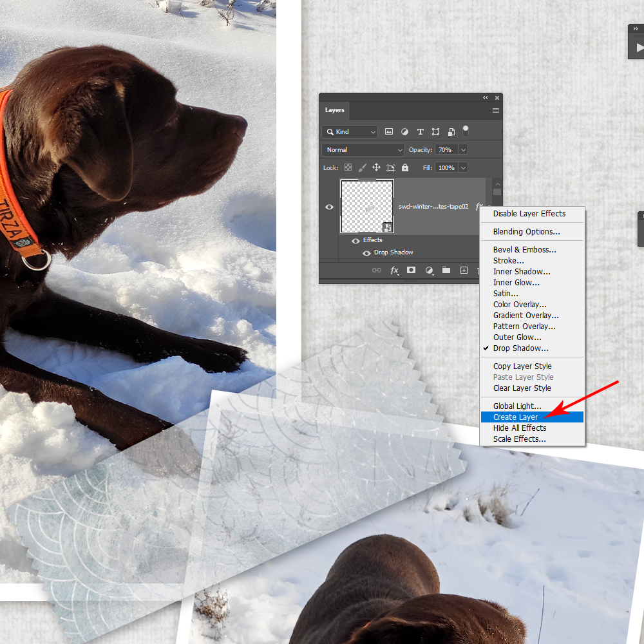The width and height of the screenshot is (644, 644).
Task: Open the Kind filter dropdown
Action: (350, 131)
